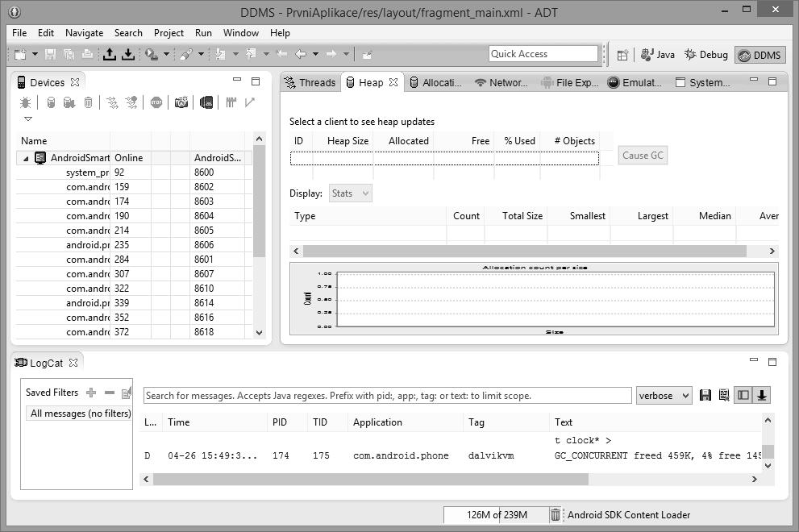Click the Print toolbar icon
This screenshot has width=799, height=532.
(87, 54)
